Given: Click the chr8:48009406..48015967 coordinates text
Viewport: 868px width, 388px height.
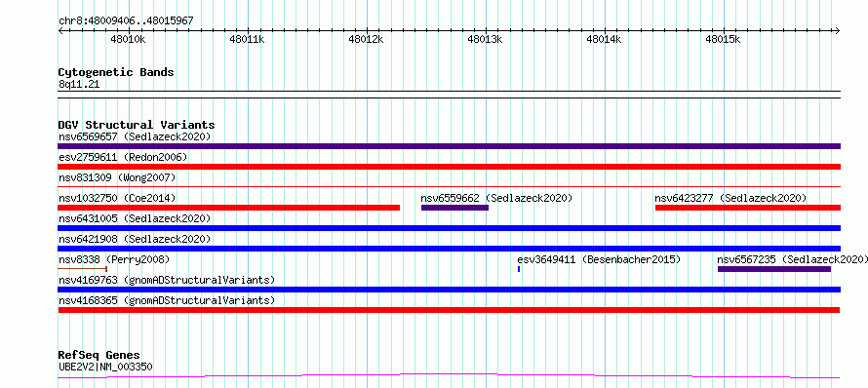Looking at the screenshot, I should [x=126, y=21].
